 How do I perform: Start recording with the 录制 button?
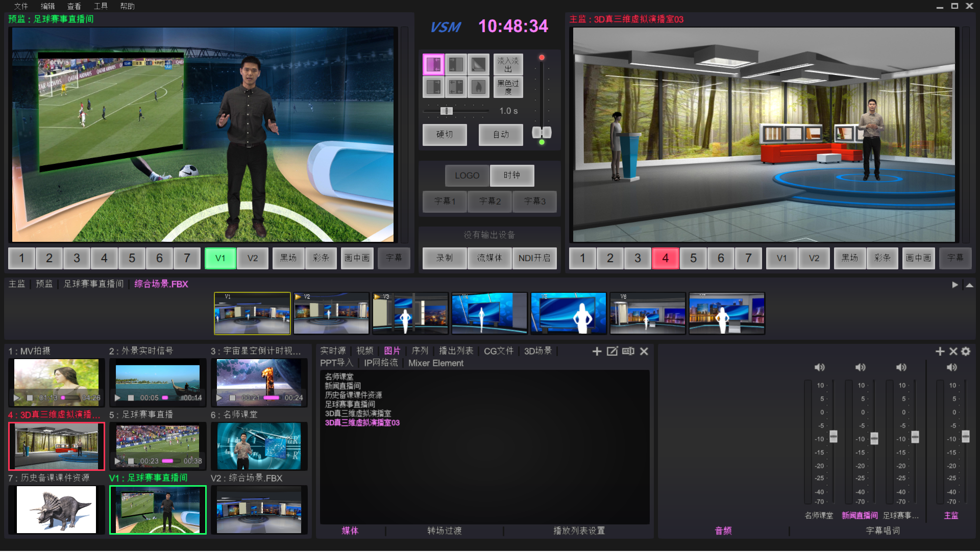445,258
